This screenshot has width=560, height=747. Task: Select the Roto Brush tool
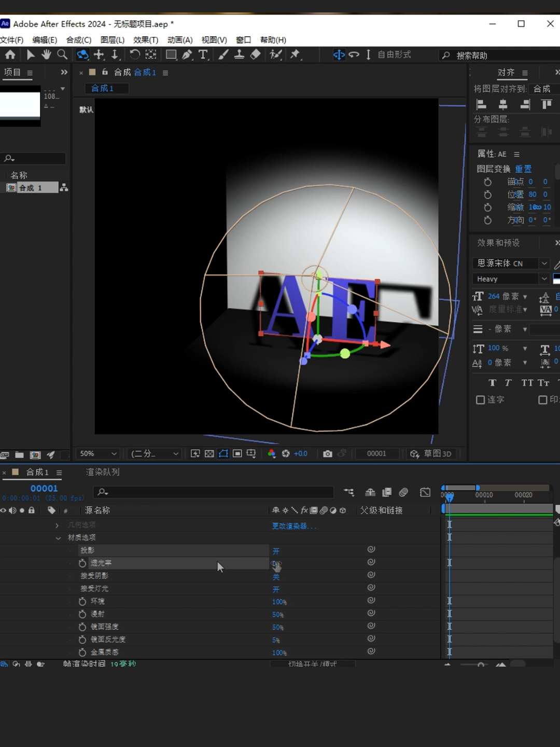(x=276, y=54)
